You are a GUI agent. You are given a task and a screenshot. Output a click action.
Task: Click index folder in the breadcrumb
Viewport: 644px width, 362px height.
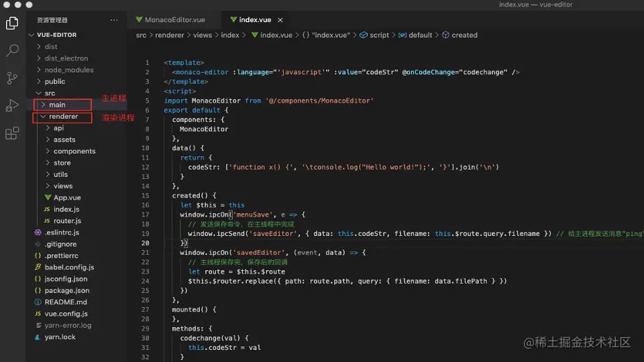pos(230,35)
